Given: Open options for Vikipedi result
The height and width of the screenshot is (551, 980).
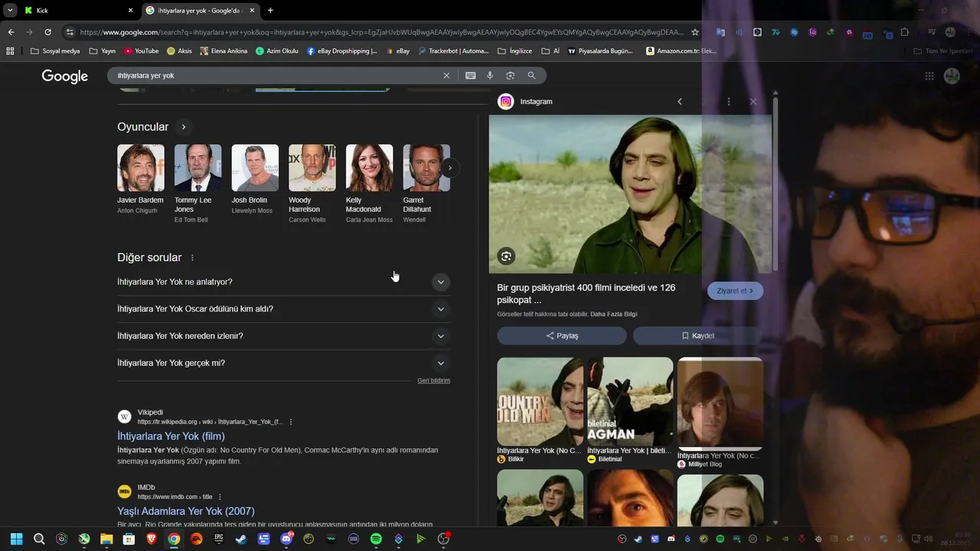Looking at the screenshot, I should 291,422.
